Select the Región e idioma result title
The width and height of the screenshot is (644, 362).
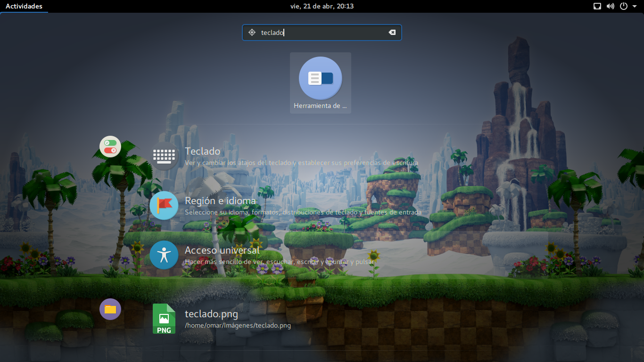(x=220, y=201)
